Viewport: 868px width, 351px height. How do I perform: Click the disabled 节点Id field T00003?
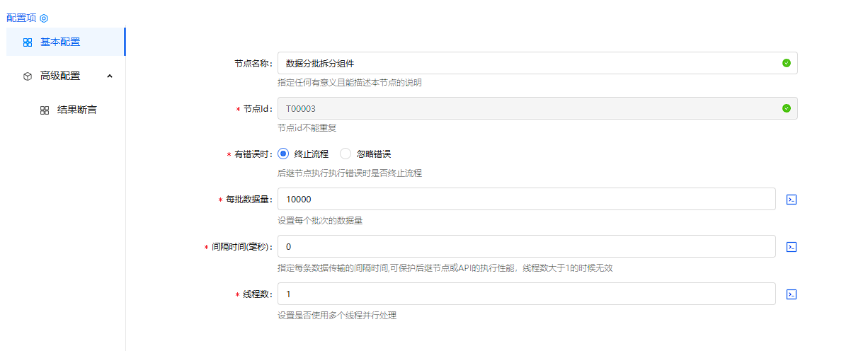(524, 108)
